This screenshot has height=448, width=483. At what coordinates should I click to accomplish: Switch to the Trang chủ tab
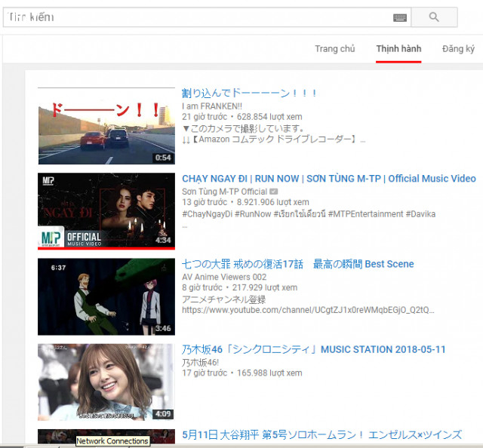pos(335,49)
